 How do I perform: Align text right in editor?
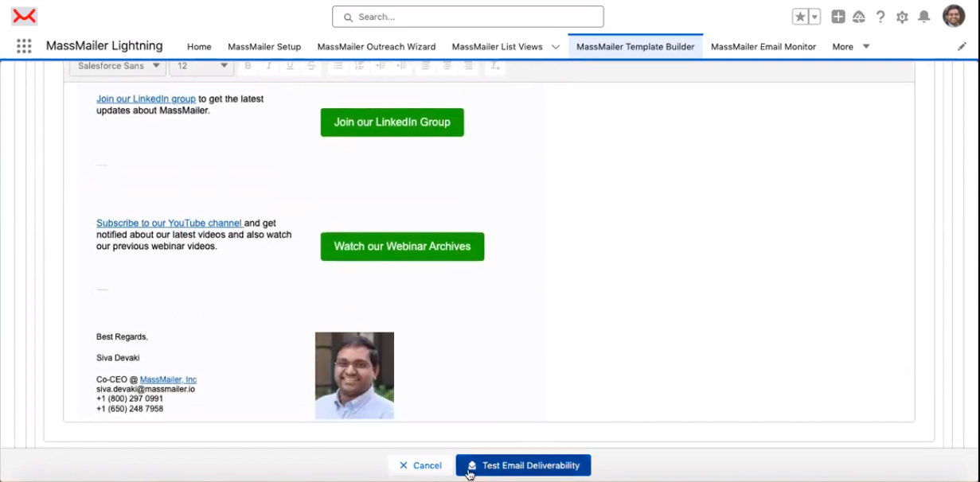(x=468, y=66)
